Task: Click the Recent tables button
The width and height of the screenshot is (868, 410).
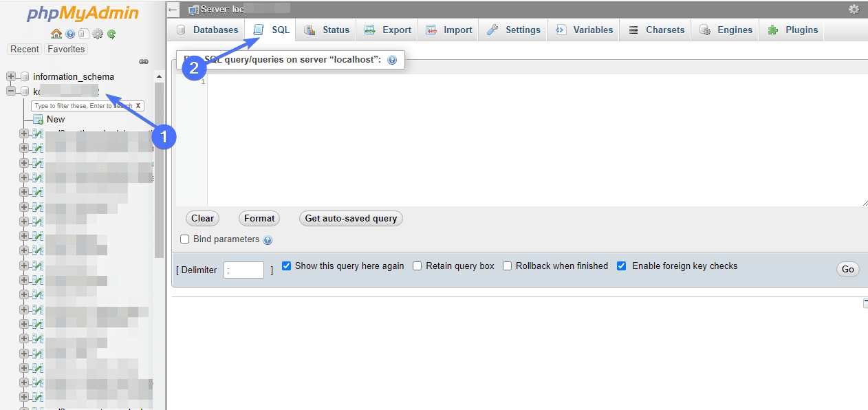Action: 25,50
